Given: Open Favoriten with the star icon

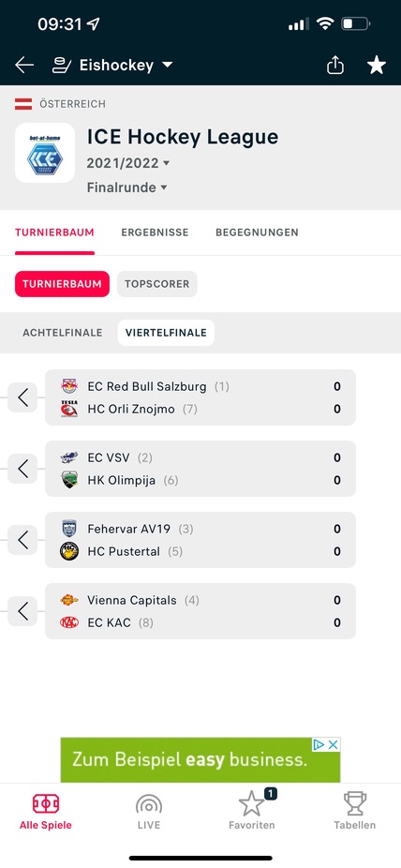Looking at the screenshot, I should point(252,811).
